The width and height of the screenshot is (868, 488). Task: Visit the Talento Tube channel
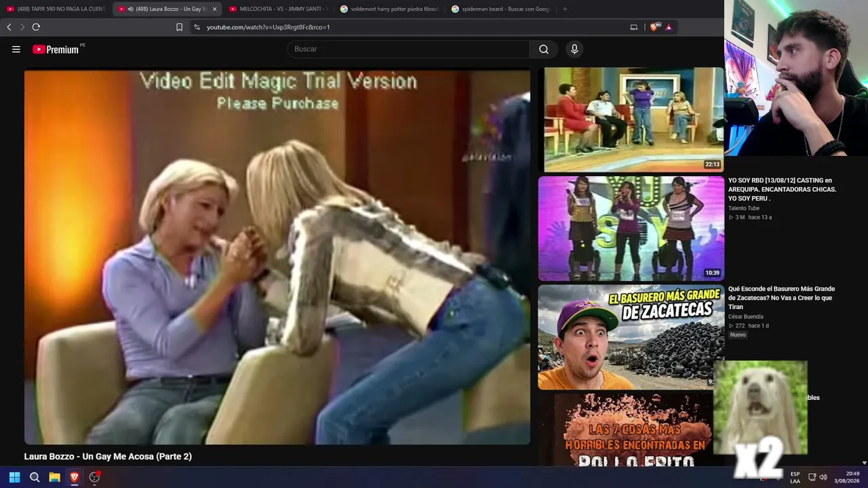744,208
